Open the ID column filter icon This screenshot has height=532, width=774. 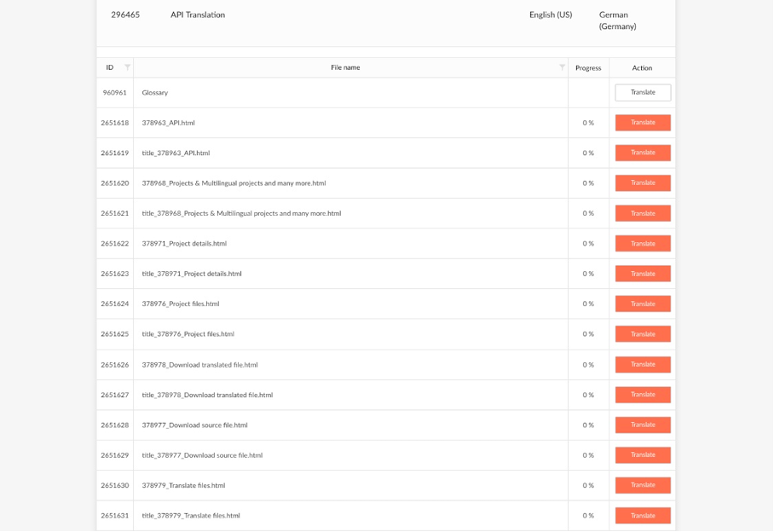coord(127,67)
